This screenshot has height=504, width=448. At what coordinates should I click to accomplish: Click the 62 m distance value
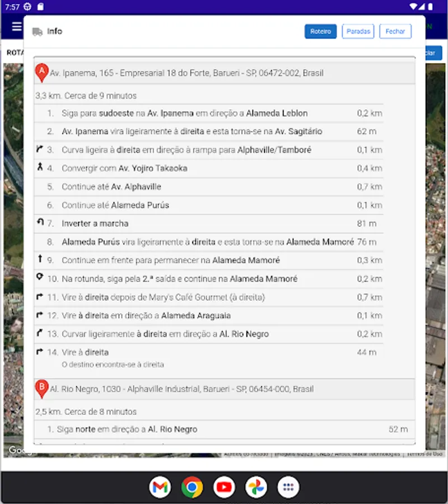[x=366, y=132]
